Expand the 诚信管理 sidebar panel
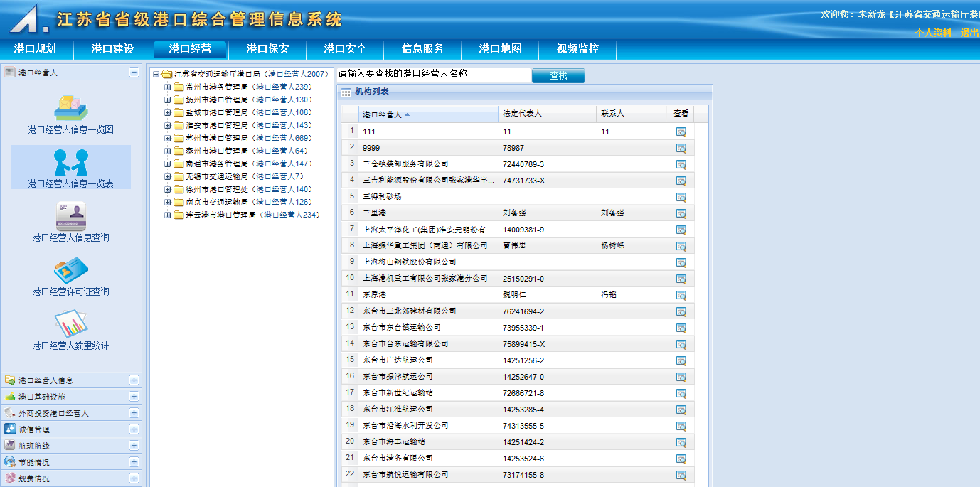 [134, 429]
